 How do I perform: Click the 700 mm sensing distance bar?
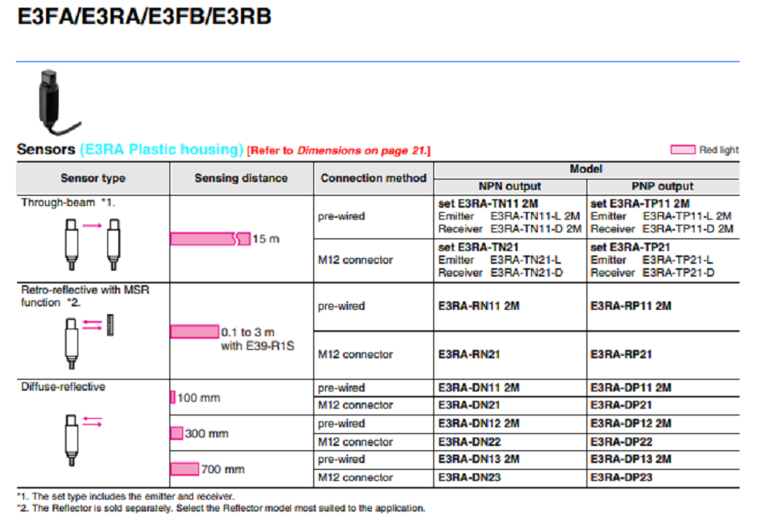(x=185, y=469)
